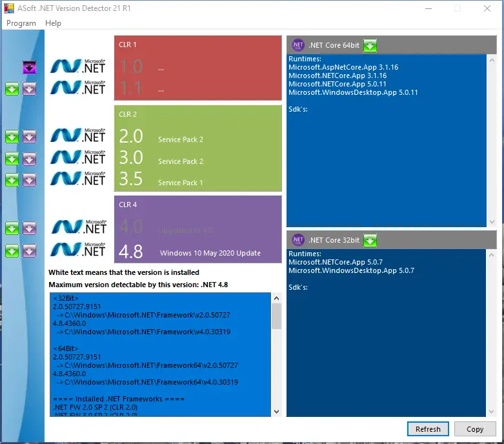Close the .NET Version Detector window
The image size is (504, 444).
pyautogui.click(x=487, y=8)
